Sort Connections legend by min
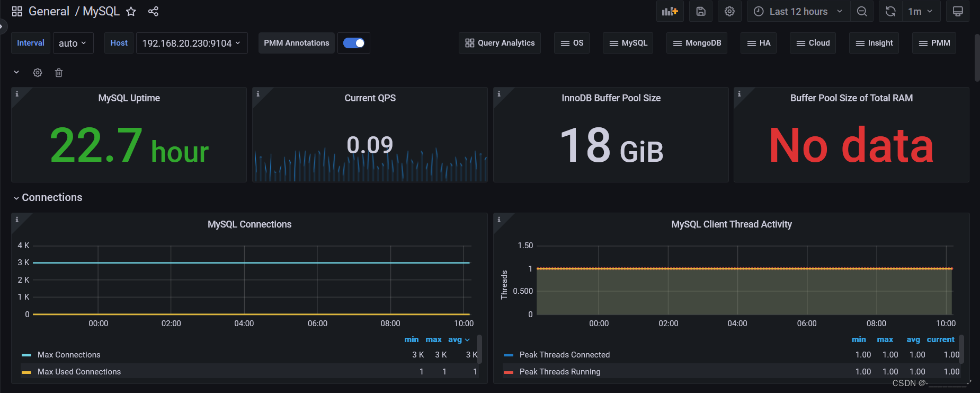Viewport: 980px width, 393px height. (412, 339)
